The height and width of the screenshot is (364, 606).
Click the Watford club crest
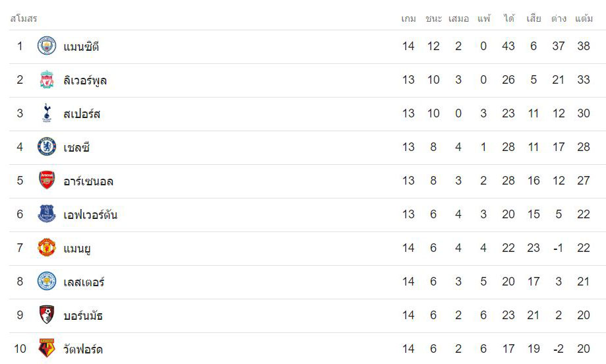[47, 348]
